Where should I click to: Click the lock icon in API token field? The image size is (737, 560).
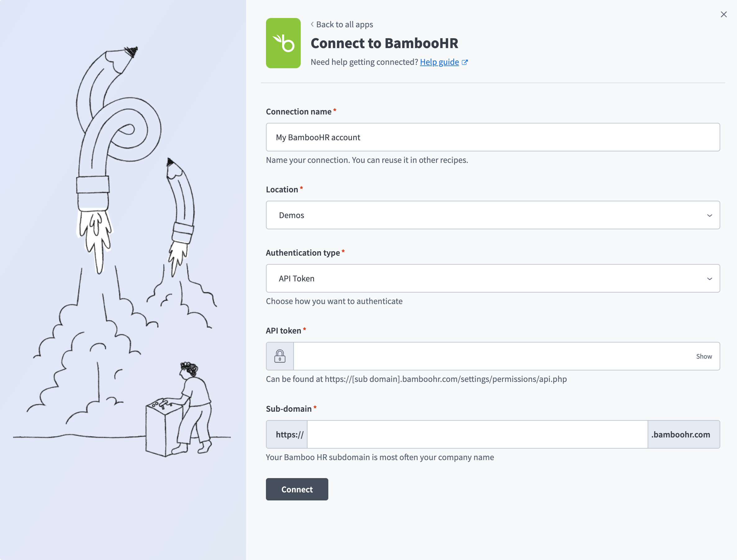pos(280,356)
